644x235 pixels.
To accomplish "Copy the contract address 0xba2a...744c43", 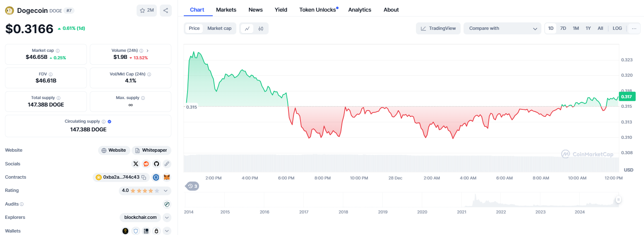I will pyautogui.click(x=144, y=177).
